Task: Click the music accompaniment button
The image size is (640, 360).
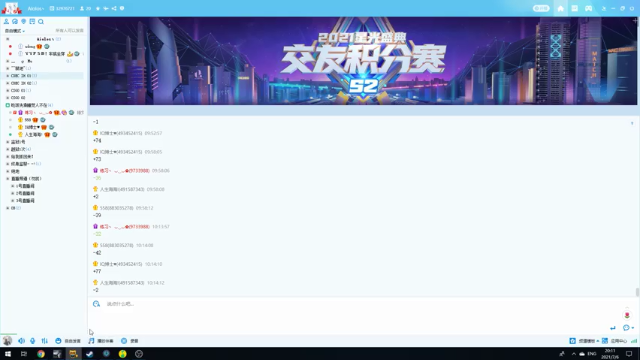Action: tap(101, 341)
